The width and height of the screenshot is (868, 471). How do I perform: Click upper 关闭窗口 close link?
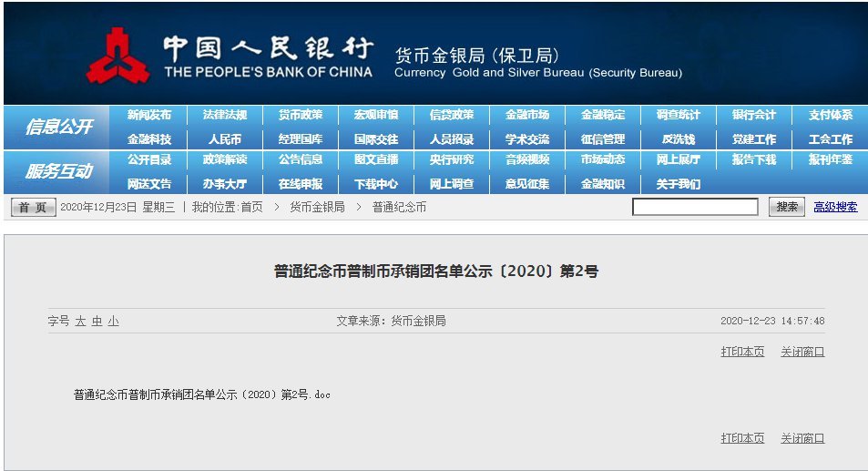click(802, 352)
